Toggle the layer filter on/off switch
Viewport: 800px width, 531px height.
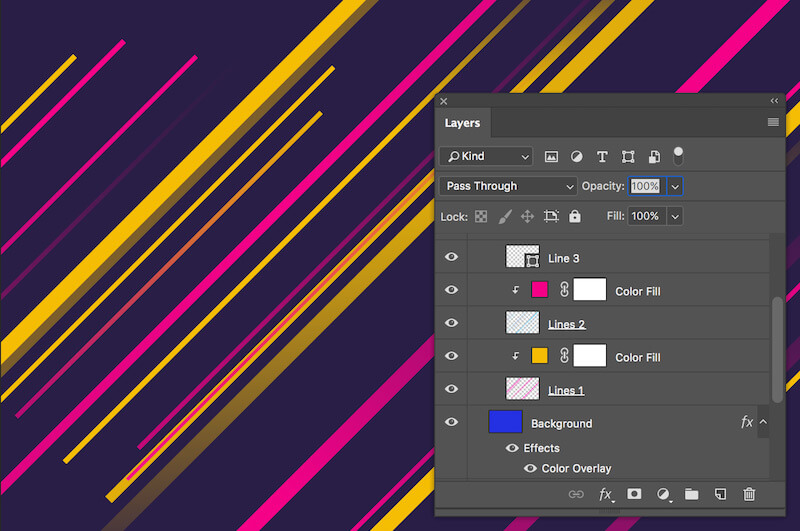coord(678,156)
